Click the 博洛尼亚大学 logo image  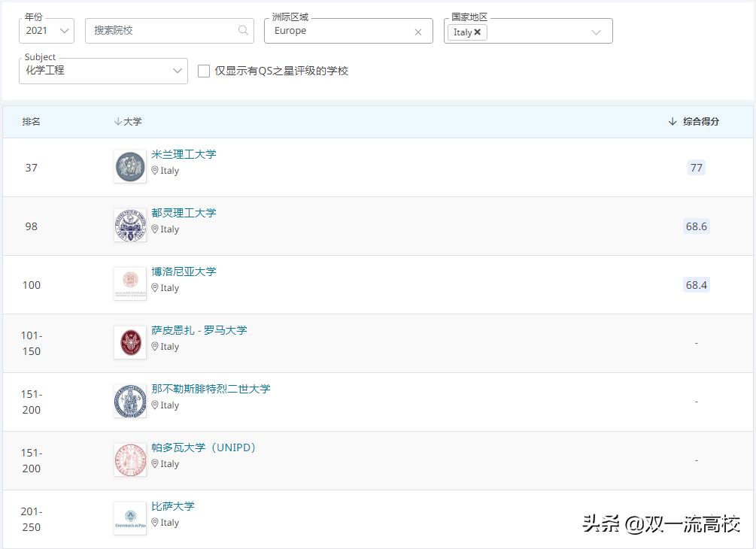click(129, 284)
